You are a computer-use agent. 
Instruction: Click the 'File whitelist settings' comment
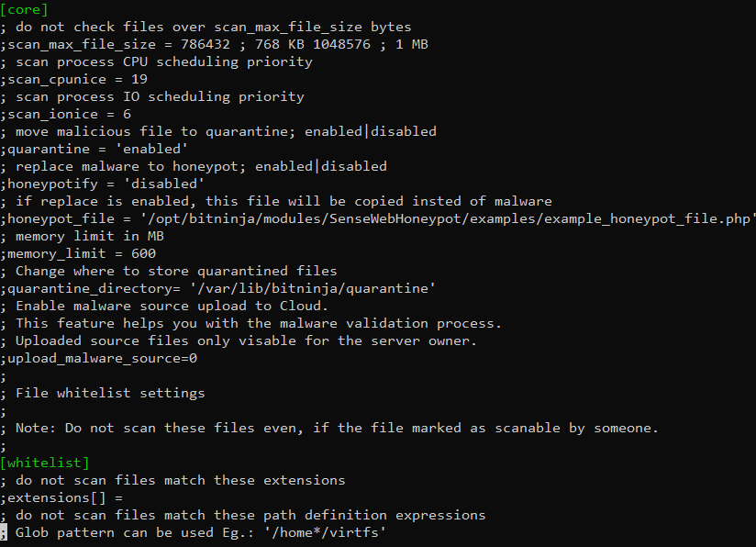110,393
